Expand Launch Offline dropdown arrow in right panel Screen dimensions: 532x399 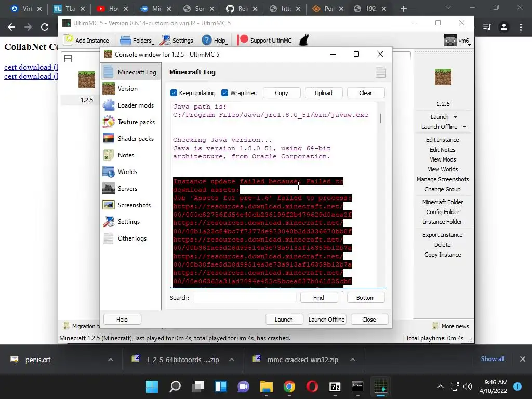(x=464, y=127)
